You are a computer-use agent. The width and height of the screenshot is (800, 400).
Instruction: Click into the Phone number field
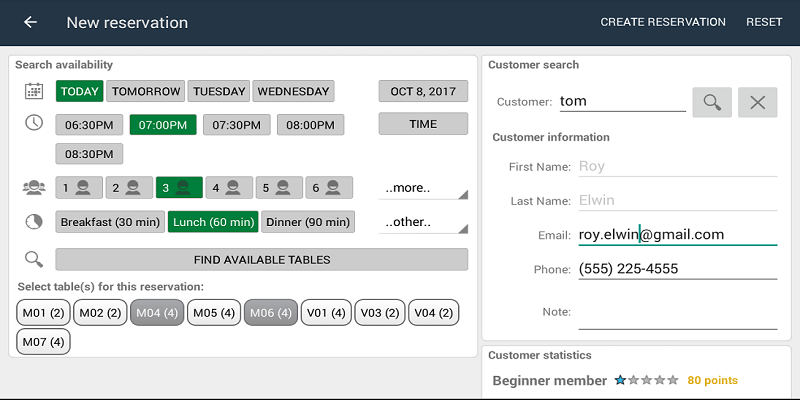[677, 269]
